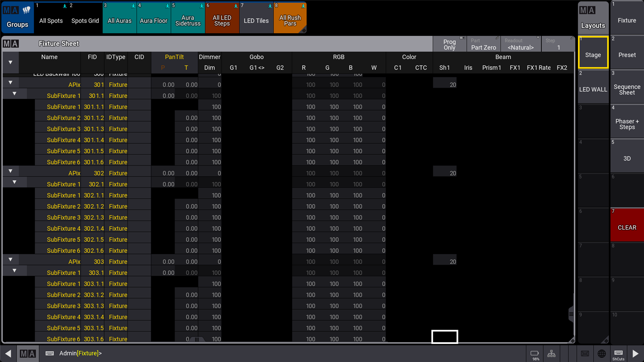Collapse the APix 302 fixture row
The image size is (644, 362).
tap(10, 171)
